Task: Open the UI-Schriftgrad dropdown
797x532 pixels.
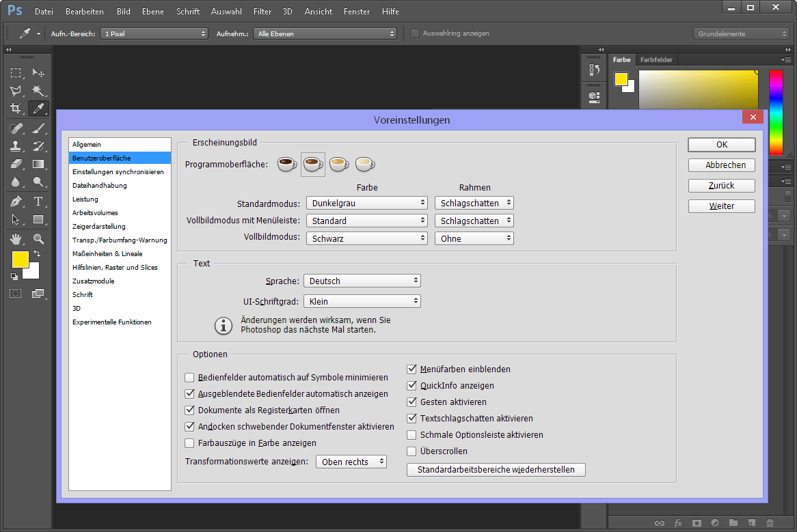Action: [x=362, y=301]
